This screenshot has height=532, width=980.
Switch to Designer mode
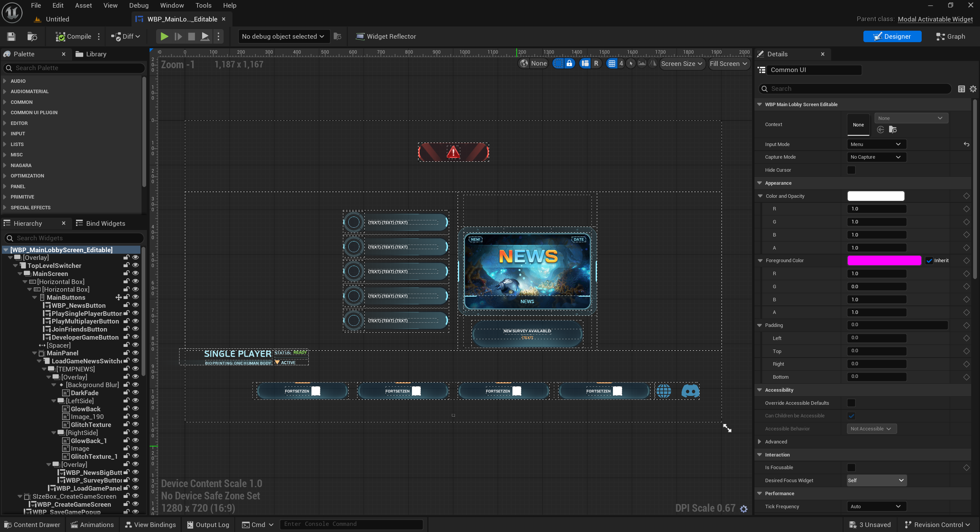tap(892, 36)
